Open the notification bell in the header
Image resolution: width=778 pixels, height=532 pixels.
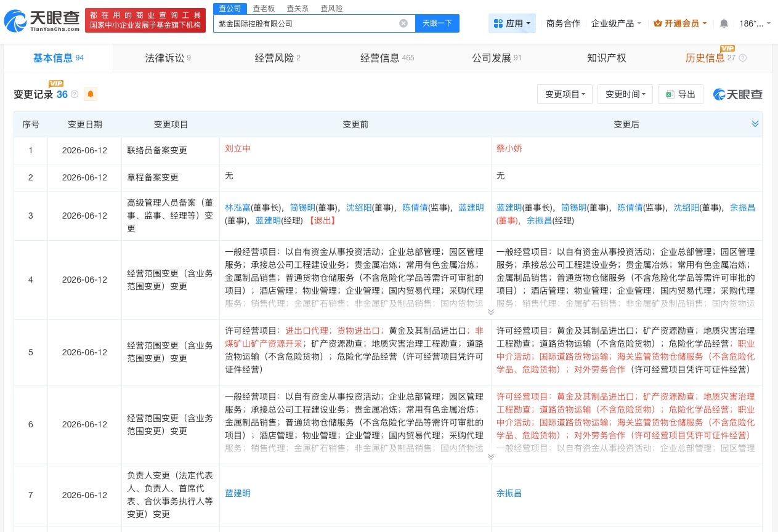[724, 23]
